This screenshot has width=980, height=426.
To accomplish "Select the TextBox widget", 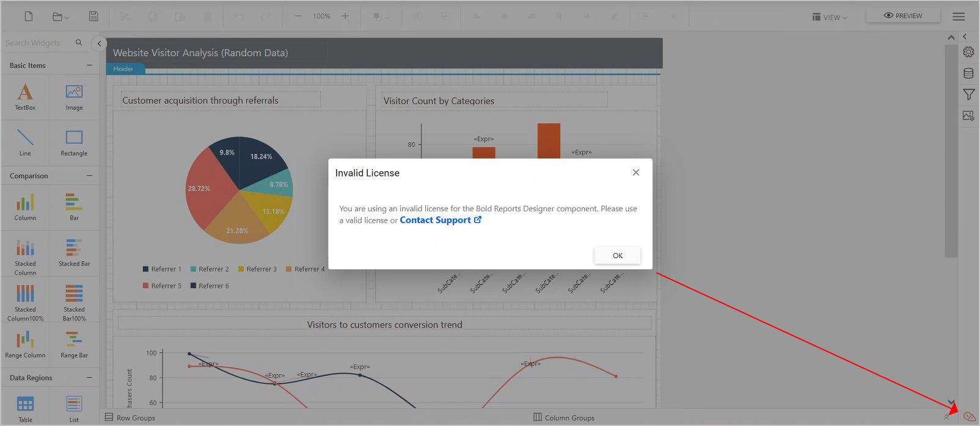I will click(25, 96).
